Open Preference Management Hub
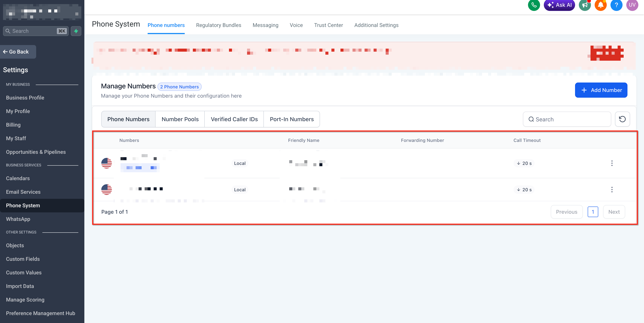Viewport: 644px width, 323px height. click(40, 313)
